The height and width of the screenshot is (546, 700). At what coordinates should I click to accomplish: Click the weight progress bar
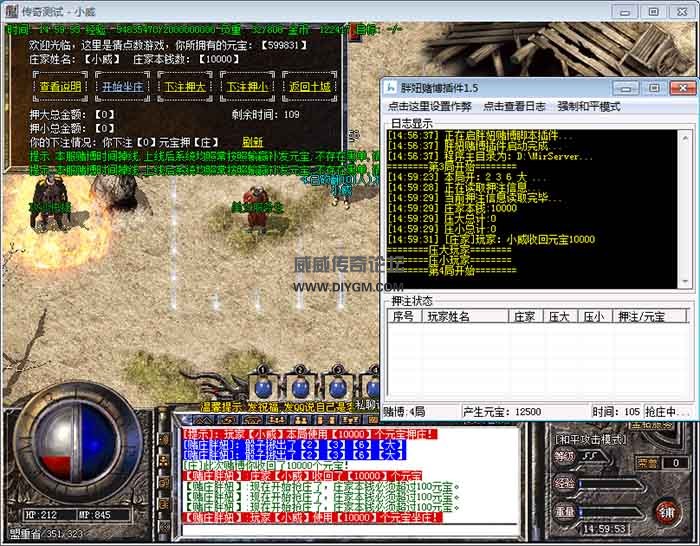[x=612, y=513]
